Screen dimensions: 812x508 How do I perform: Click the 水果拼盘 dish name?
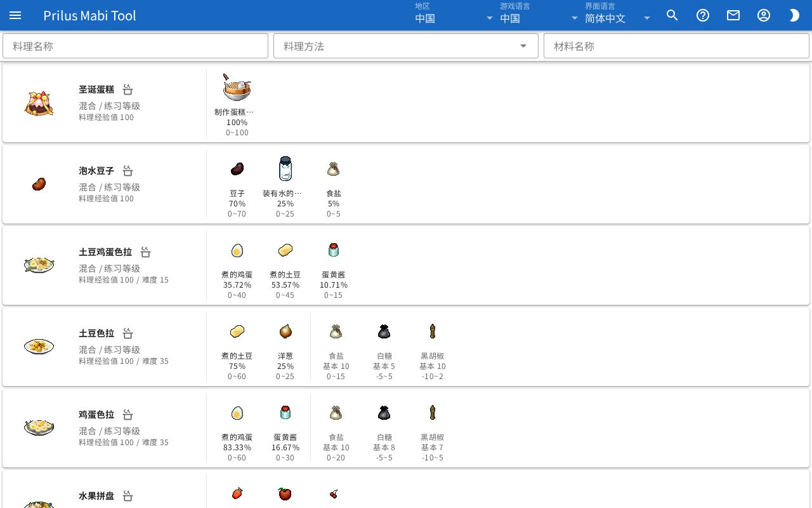coord(96,496)
